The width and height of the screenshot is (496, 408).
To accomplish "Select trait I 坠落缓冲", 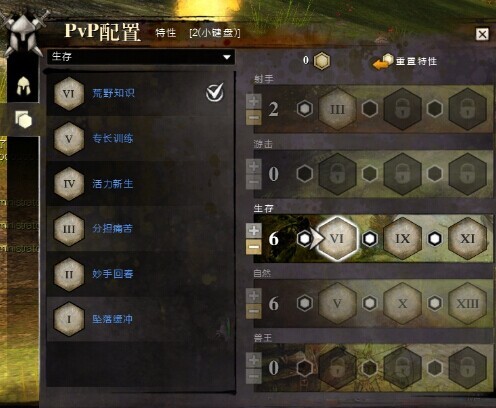I will (141, 319).
